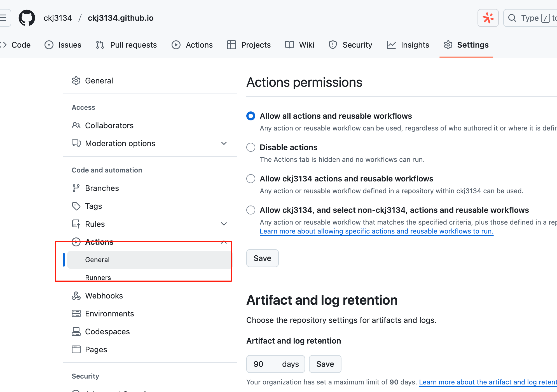Switch to the Wiki tab
The width and height of the screenshot is (557, 392).
[300, 45]
